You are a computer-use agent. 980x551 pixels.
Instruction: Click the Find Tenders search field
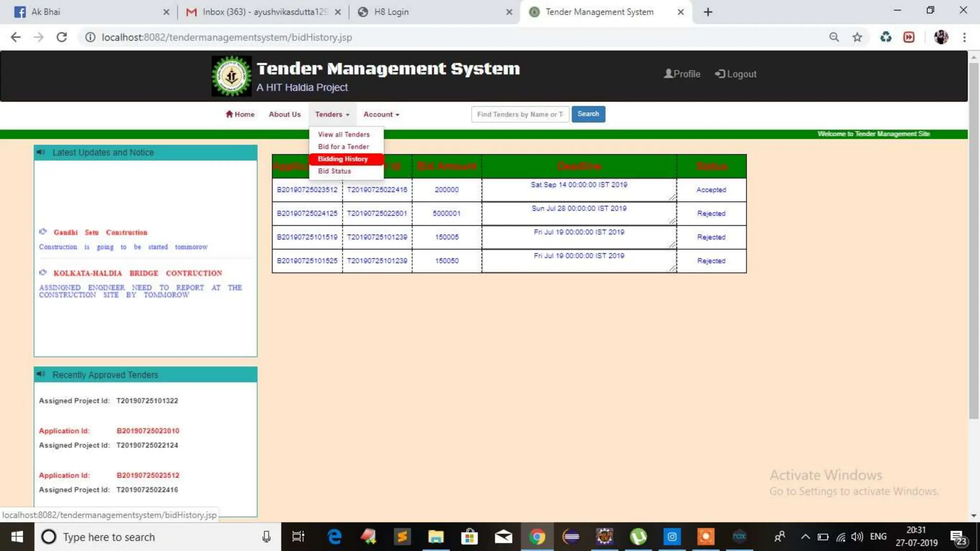[520, 114]
